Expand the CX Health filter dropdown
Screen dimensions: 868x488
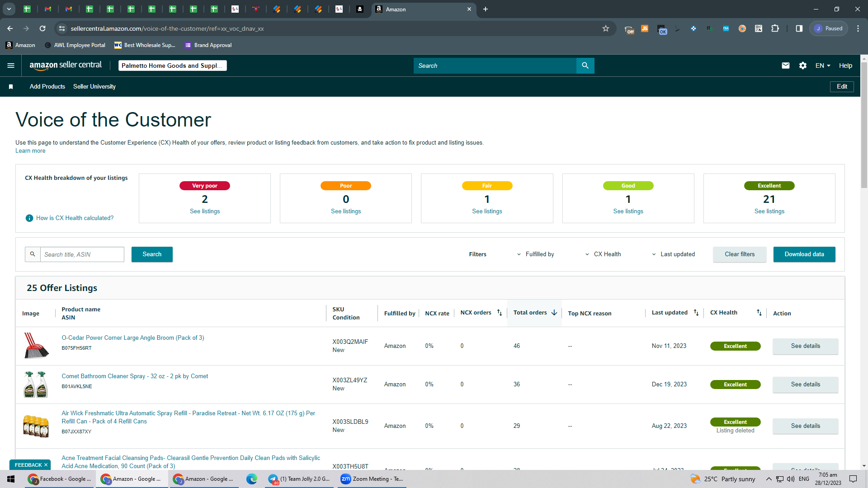603,254
